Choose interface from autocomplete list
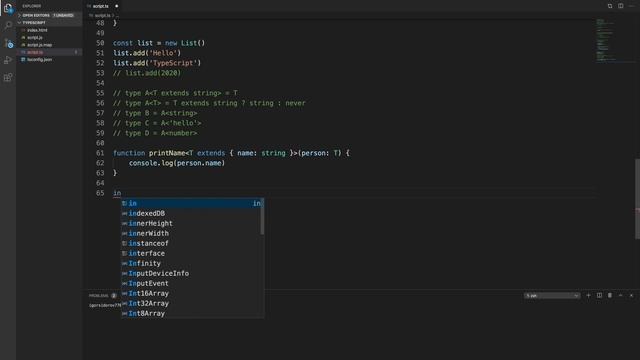The width and height of the screenshot is (640, 360). click(x=192, y=253)
